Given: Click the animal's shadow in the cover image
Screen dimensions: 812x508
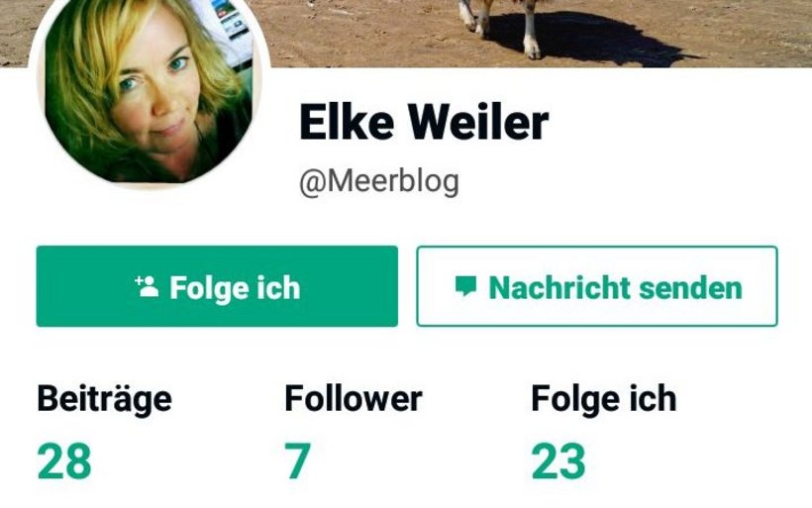Looking at the screenshot, I should pyautogui.click(x=595, y=39).
